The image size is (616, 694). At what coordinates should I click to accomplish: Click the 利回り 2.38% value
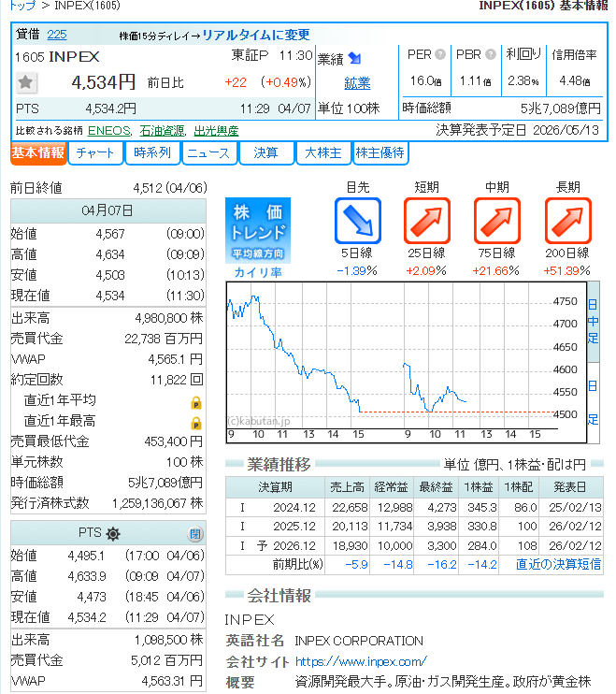point(523,81)
